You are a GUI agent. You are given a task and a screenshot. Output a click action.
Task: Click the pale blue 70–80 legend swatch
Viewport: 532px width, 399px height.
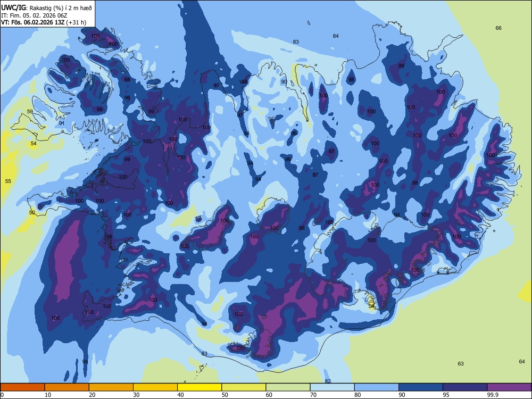332,387
